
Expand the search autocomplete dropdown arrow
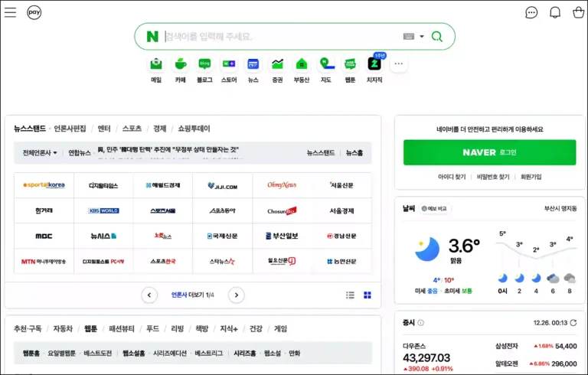point(421,37)
